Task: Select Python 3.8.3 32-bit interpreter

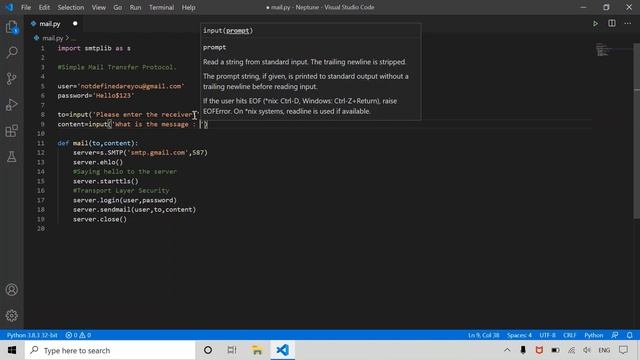Action: 32,335
